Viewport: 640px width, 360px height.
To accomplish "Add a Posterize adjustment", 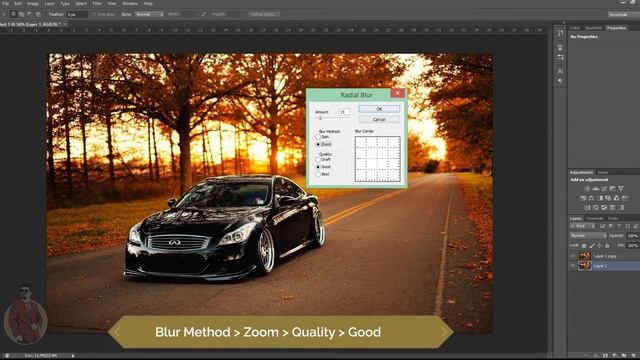I will click(596, 207).
